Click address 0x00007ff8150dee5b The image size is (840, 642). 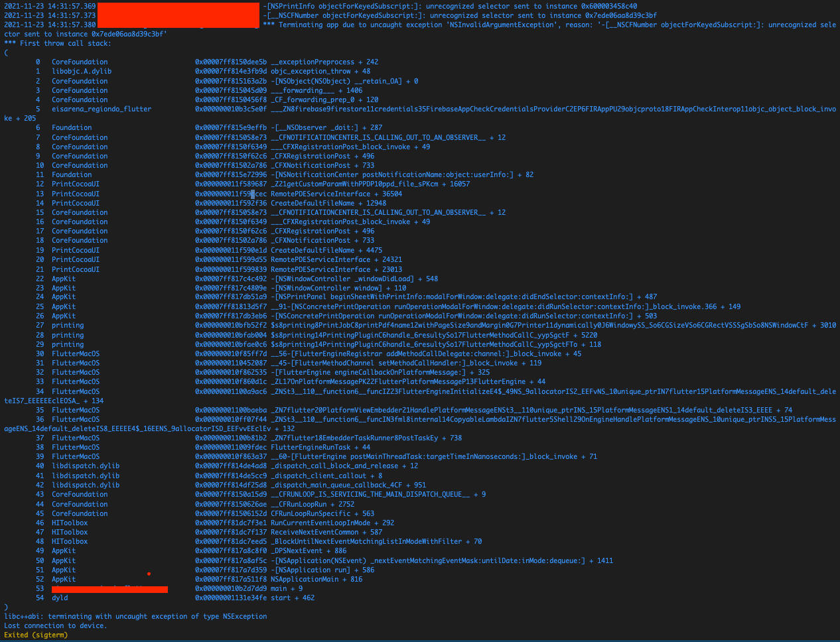(x=231, y=62)
